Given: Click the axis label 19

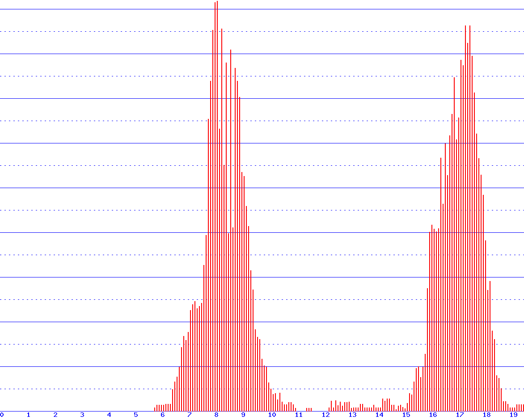Looking at the screenshot, I should point(513,415).
